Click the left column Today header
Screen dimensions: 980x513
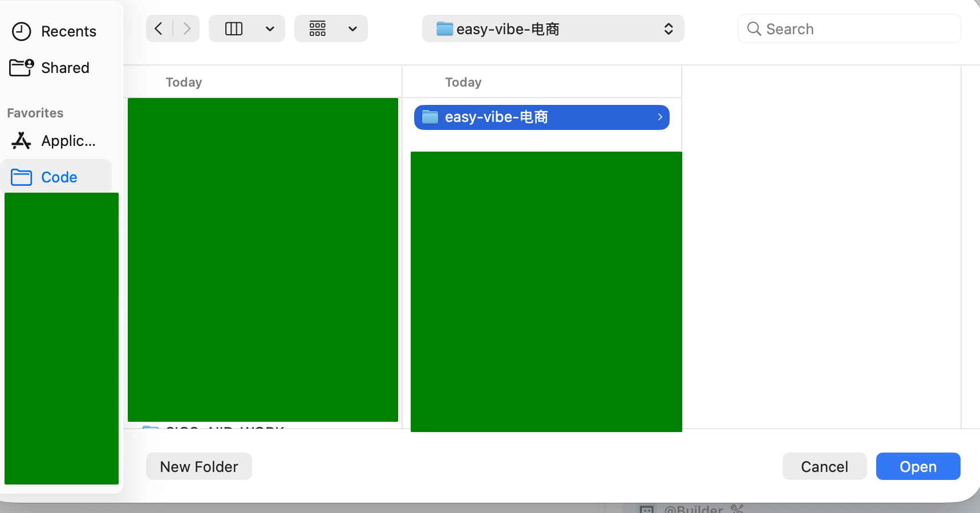[x=184, y=82]
